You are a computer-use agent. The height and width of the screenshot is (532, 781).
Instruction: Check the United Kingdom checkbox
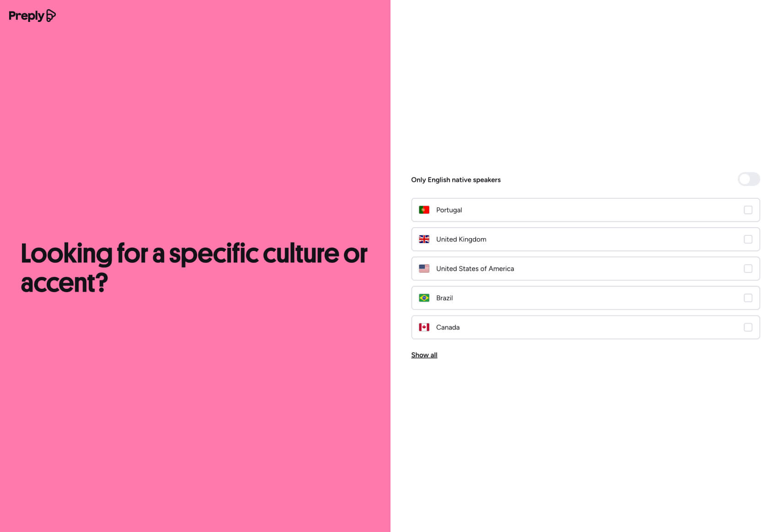click(x=748, y=239)
